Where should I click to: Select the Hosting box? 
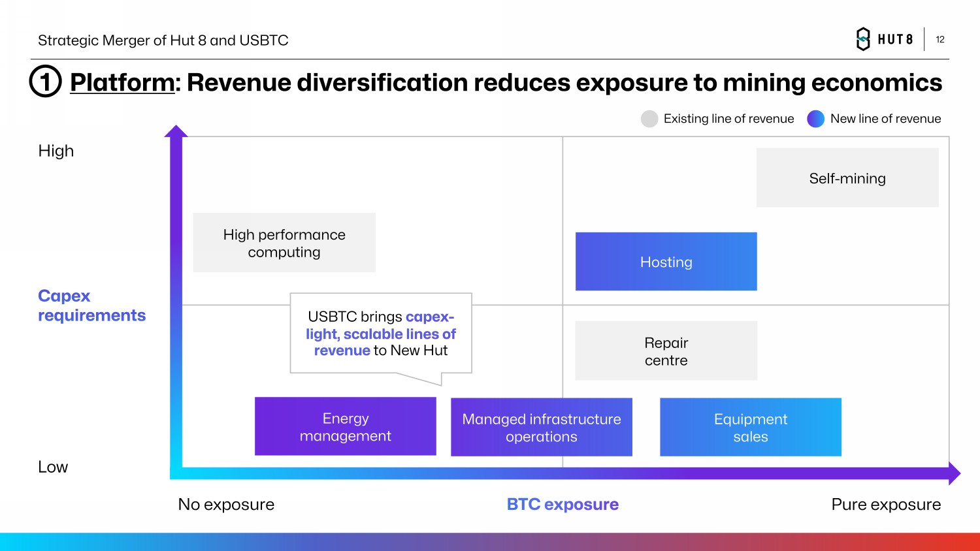coord(666,261)
